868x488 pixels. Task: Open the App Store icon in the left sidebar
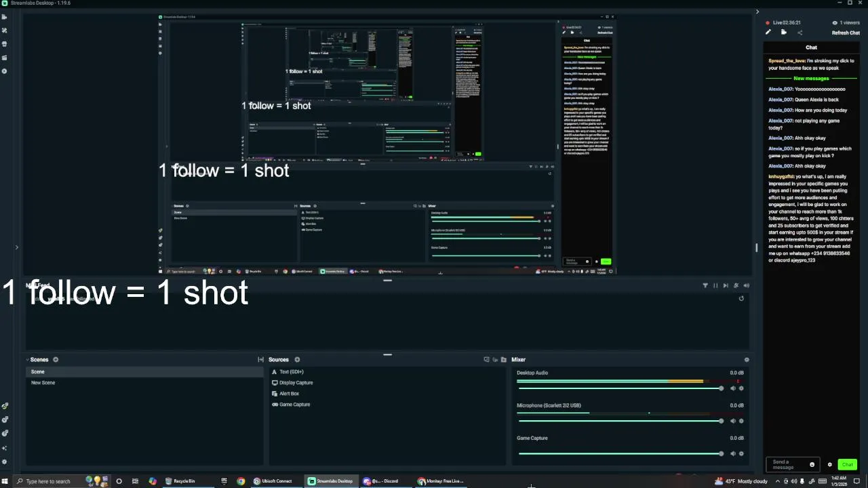point(5,44)
